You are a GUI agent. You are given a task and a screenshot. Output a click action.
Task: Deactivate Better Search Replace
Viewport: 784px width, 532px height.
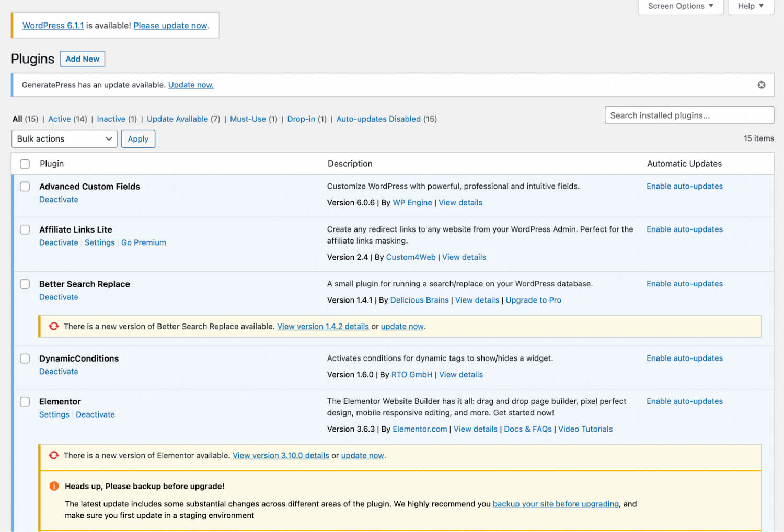pyautogui.click(x=59, y=297)
